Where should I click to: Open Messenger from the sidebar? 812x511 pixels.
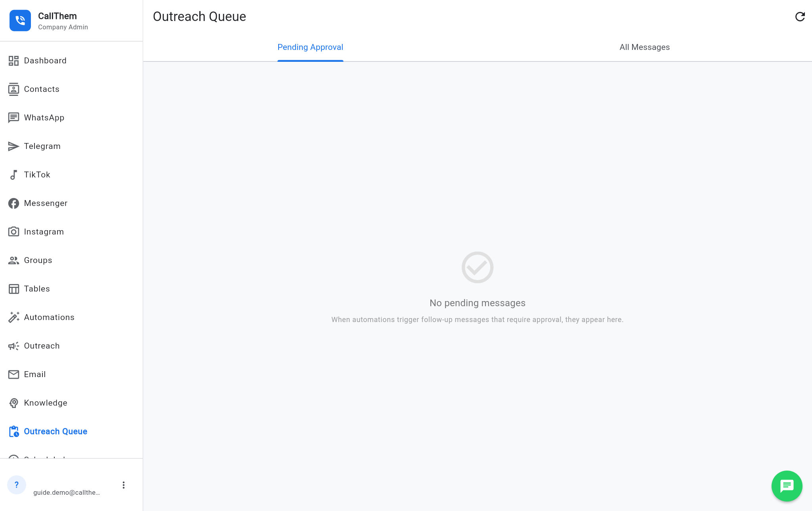pyautogui.click(x=71, y=203)
